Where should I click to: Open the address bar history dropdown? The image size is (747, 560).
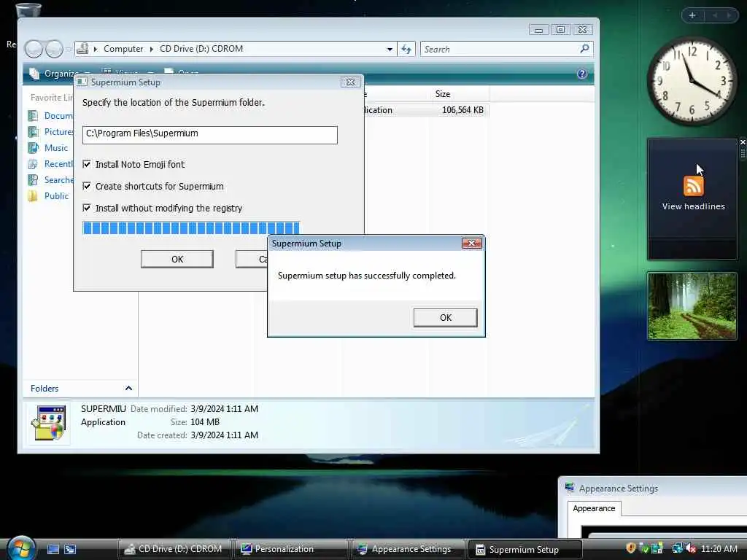coord(390,49)
